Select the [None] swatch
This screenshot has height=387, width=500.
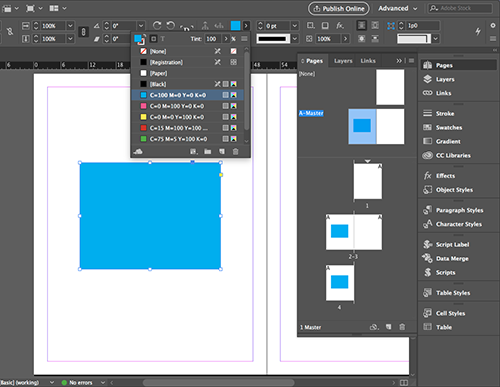(187, 51)
